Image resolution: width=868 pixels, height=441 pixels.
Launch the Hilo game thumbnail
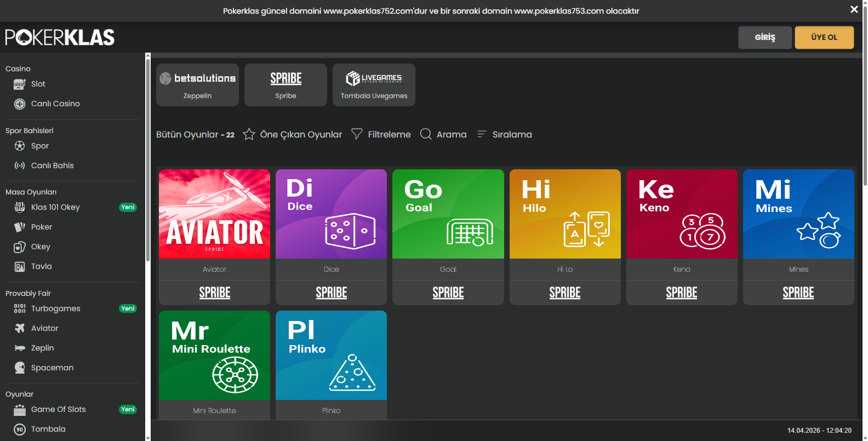[565, 214]
